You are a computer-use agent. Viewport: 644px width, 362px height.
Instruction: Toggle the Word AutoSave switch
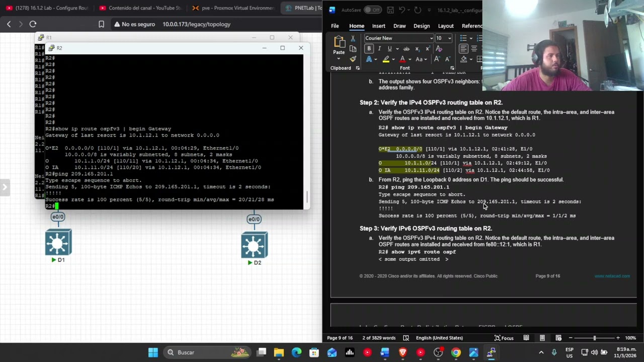pyautogui.click(x=372, y=10)
